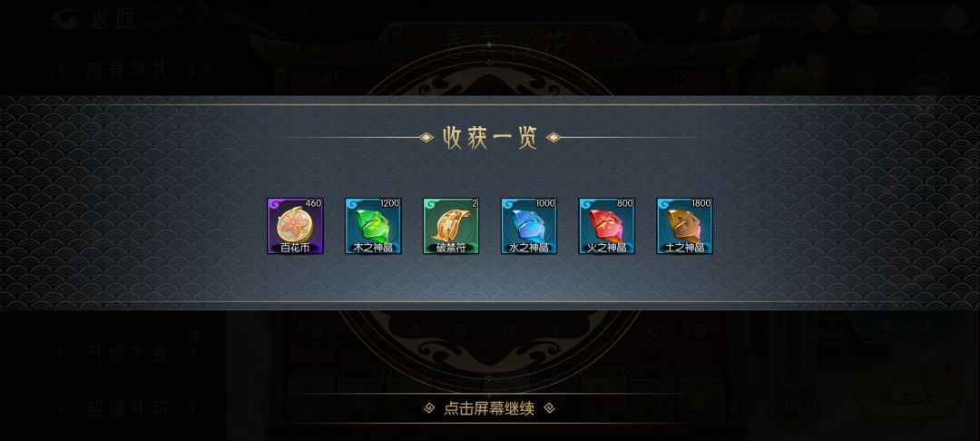Open the 超值礼包 side tab

pyautogui.click(x=128, y=409)
